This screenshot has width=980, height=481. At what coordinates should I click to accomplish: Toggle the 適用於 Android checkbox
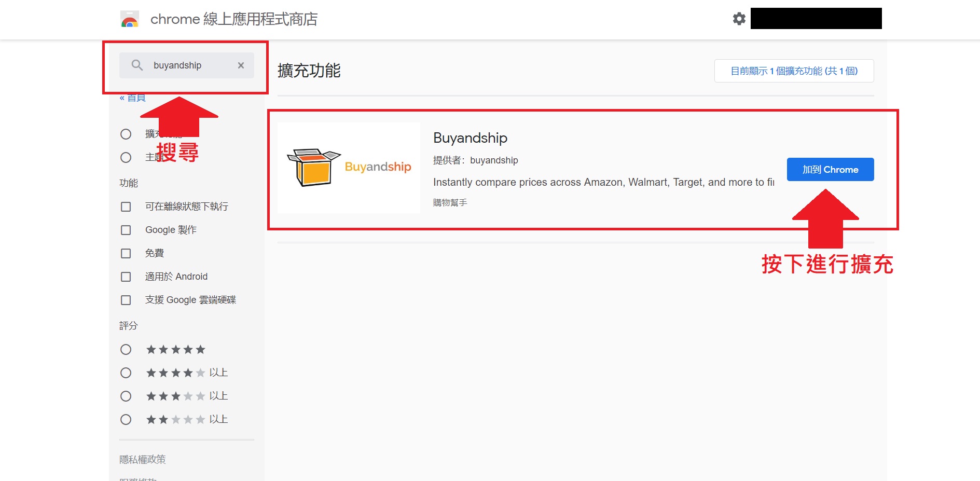(126, 277)
